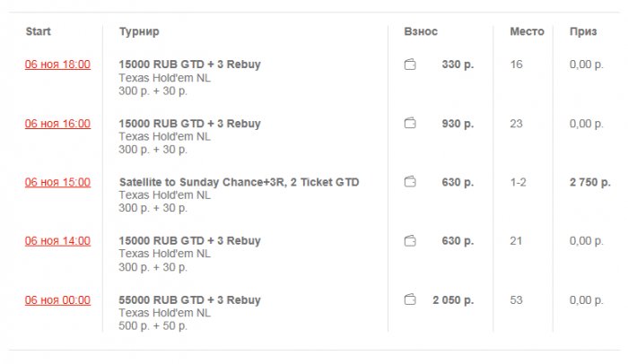Click the 2 750 р. prize value
The width and height of the screenshot is (628, 364).
pos(590,182)
